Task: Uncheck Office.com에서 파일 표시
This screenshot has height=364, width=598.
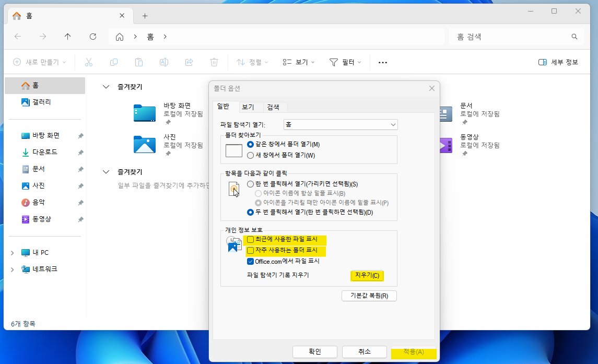Action: point(250,261)
